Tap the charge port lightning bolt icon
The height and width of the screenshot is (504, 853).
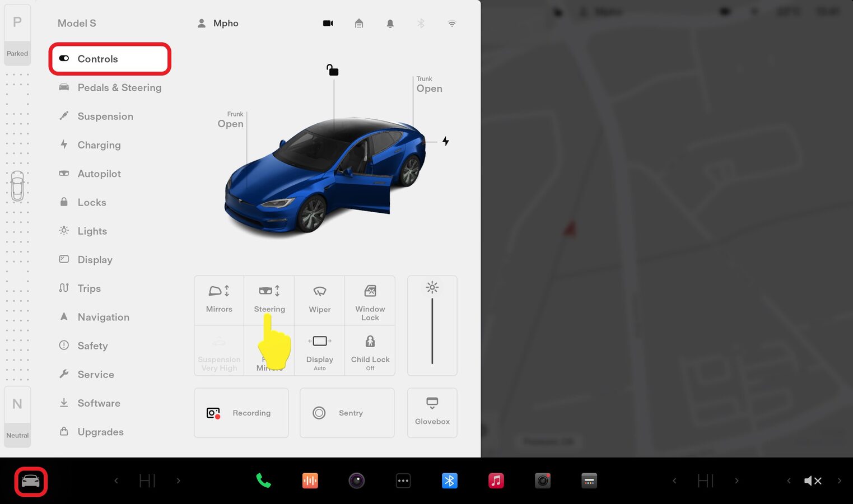(446, 141)
